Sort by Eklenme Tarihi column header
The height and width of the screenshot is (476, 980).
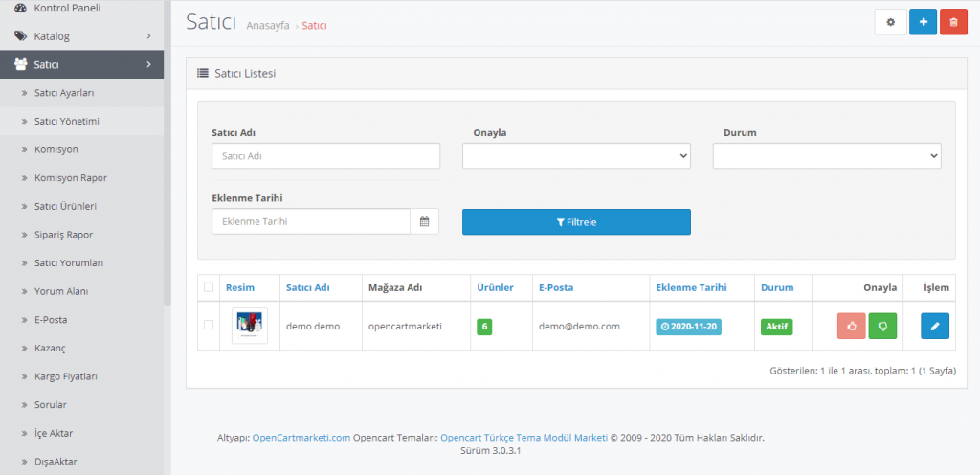(691, 287)
